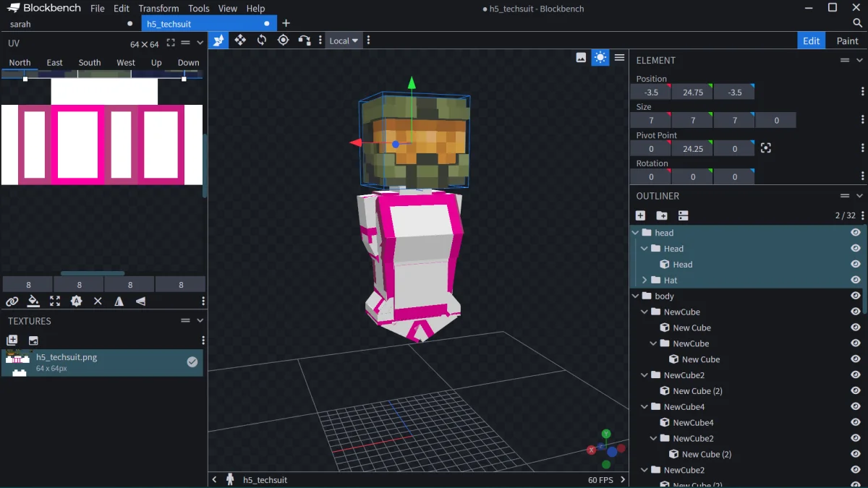Click the Add Group folder icon in Outliner
This screenshot has height=488, width=868.
tap(662, 215)
